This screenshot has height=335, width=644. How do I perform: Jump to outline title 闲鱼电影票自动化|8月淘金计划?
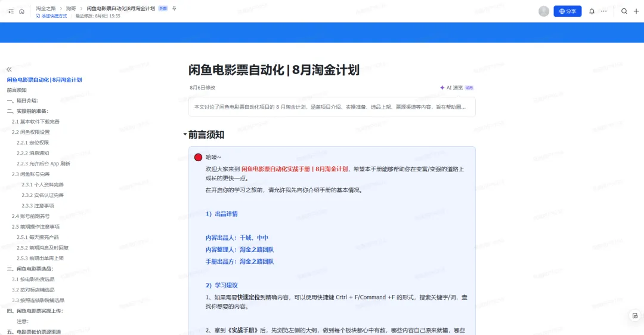pos(44,80)
